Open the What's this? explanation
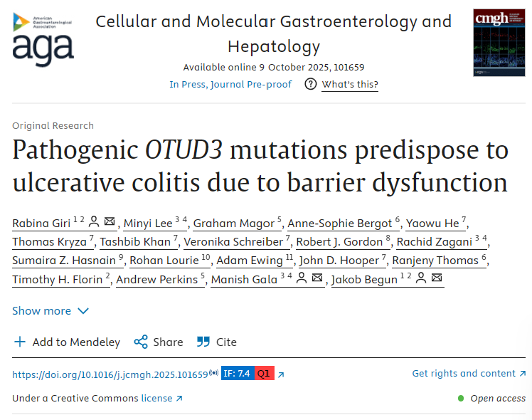This screenshot has width=532, height=420. click(350, 84)
